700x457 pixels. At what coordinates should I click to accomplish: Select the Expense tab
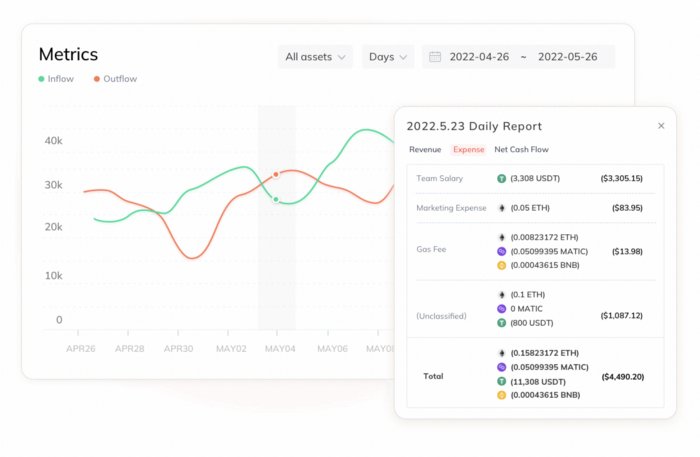(469, 150)
